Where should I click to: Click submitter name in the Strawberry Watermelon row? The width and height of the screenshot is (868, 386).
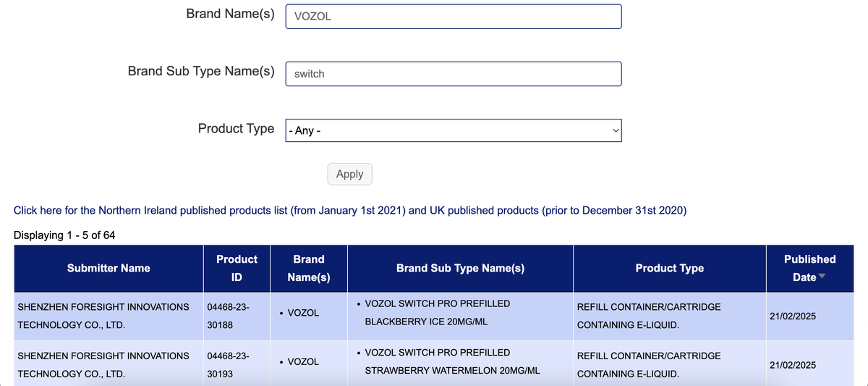point(103,365)
